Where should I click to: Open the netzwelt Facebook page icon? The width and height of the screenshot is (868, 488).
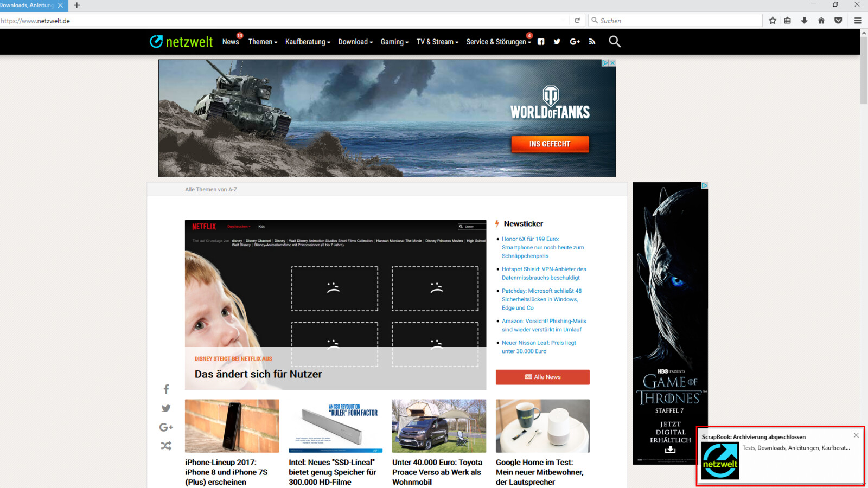[x=540, y=41]
